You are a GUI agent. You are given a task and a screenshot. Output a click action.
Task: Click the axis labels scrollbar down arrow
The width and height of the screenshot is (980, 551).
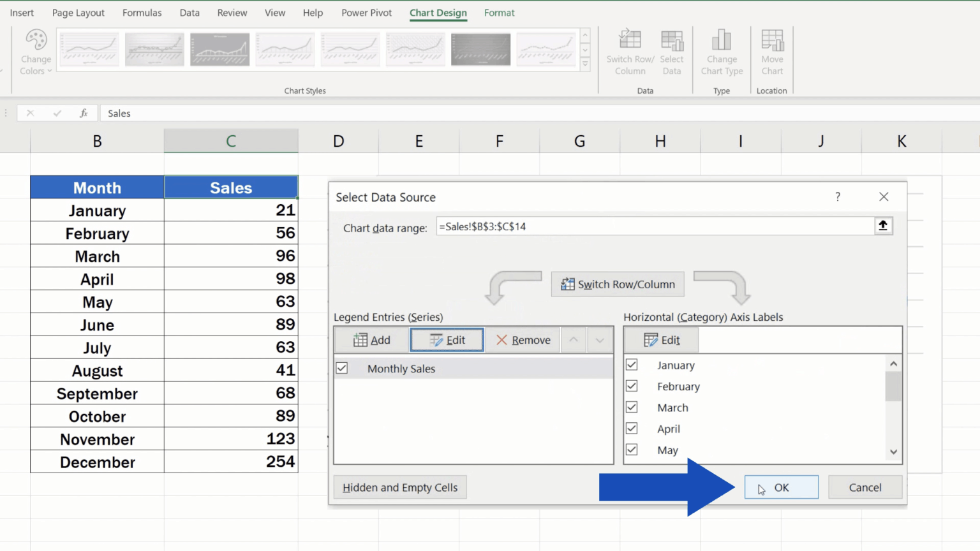893,452
